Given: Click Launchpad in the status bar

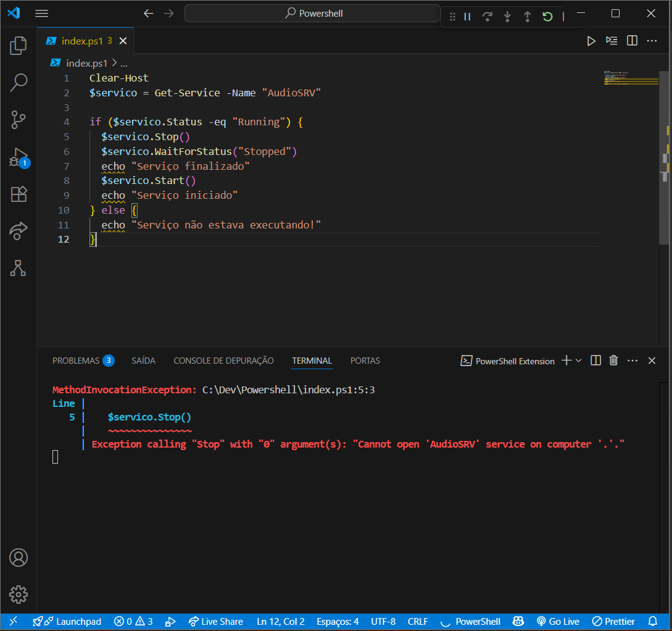Looking at the screenshot, I should (67, 622).
